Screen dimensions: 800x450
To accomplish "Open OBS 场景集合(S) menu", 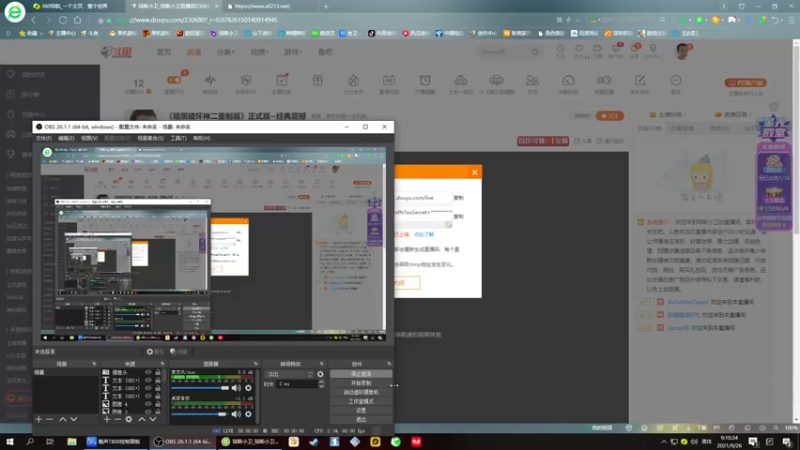I will point(151,138).
